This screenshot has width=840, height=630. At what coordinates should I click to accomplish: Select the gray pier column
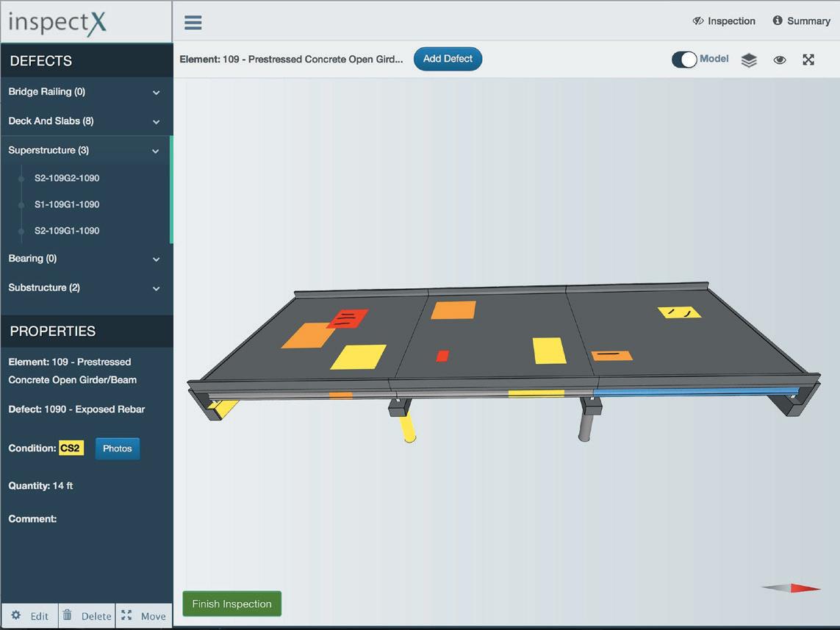click(585, 428)
